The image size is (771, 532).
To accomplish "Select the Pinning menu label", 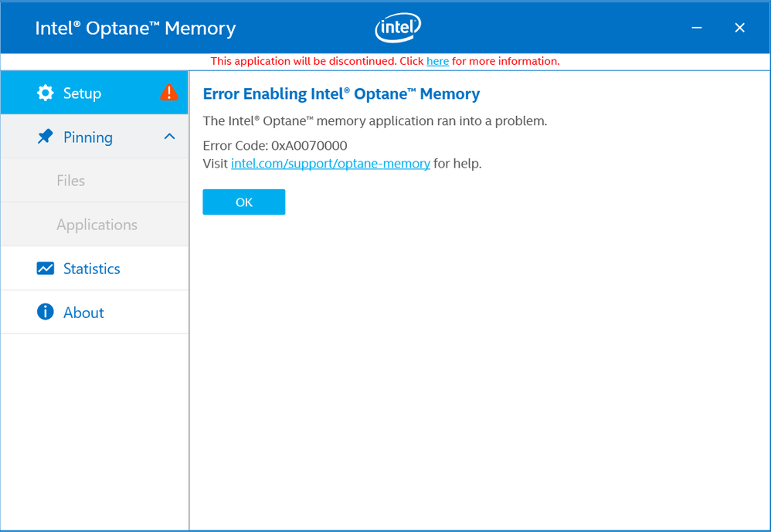I will click(88, 137).
